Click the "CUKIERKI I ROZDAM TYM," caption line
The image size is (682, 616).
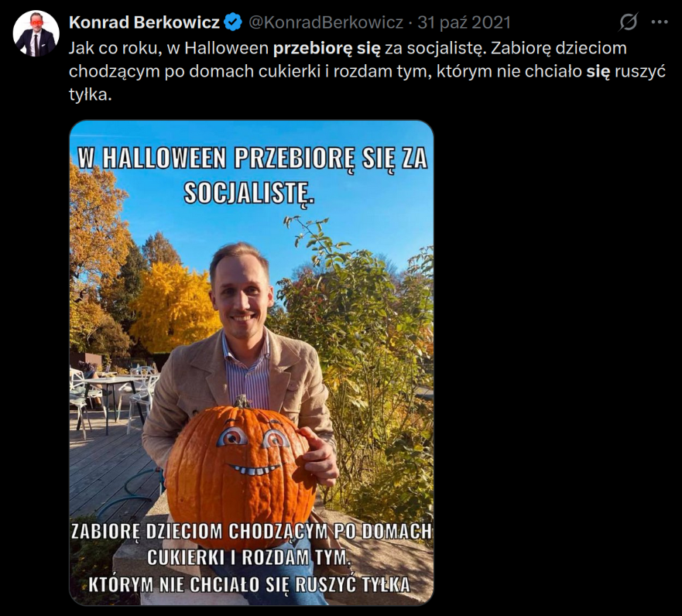tap(248, 558)
